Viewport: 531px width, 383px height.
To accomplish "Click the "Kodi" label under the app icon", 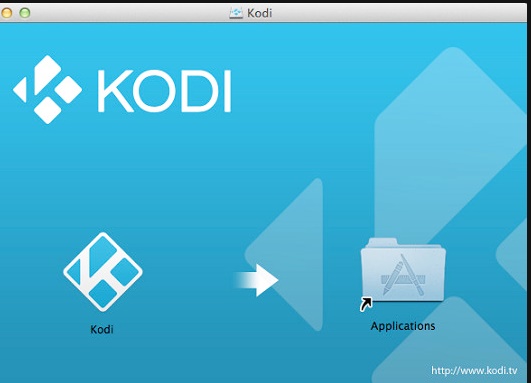I will click(102, 329).
